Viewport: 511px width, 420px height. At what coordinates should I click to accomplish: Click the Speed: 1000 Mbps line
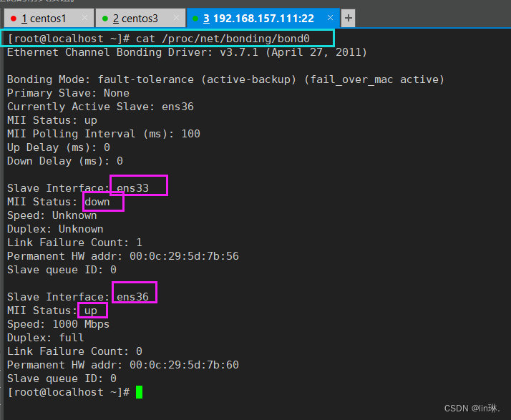coord(59,324)
